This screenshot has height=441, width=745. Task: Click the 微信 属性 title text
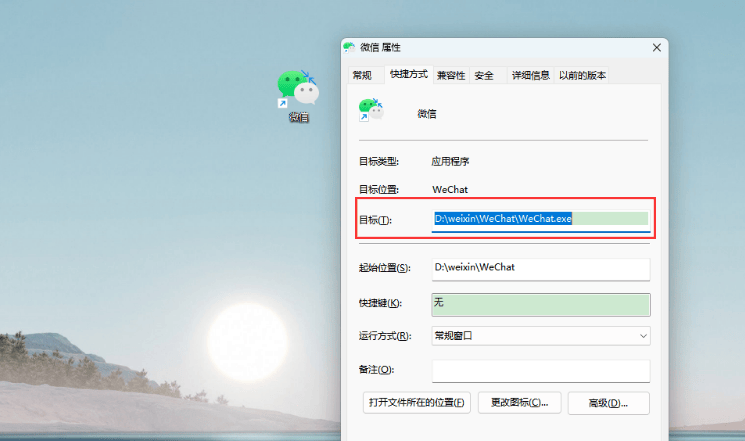point(380,47)
